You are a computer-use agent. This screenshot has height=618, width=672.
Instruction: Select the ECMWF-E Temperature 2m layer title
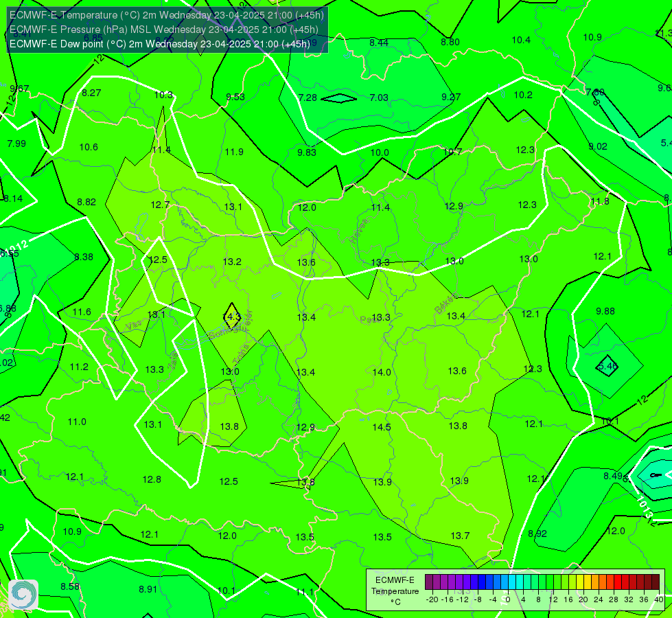click(166, 15)
